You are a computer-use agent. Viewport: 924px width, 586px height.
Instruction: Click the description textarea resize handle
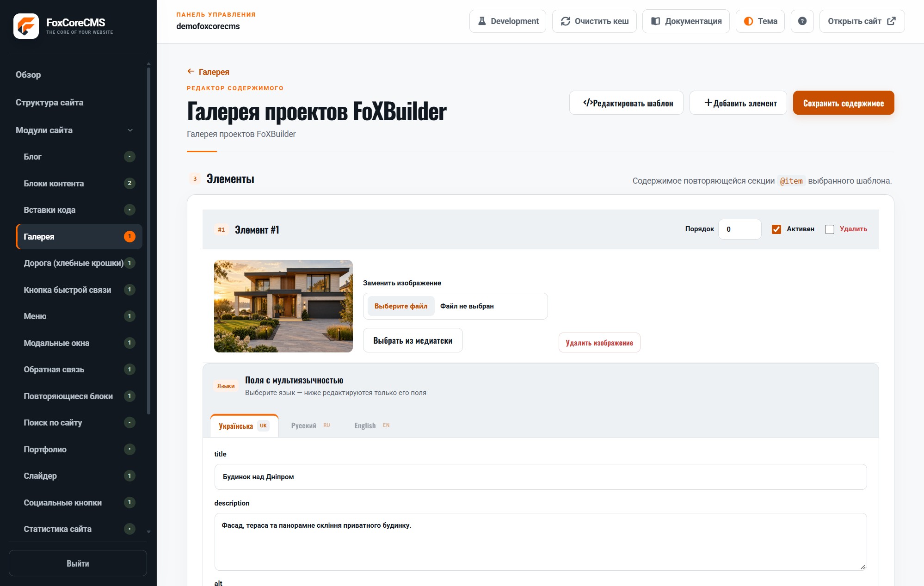click(863, 567)
